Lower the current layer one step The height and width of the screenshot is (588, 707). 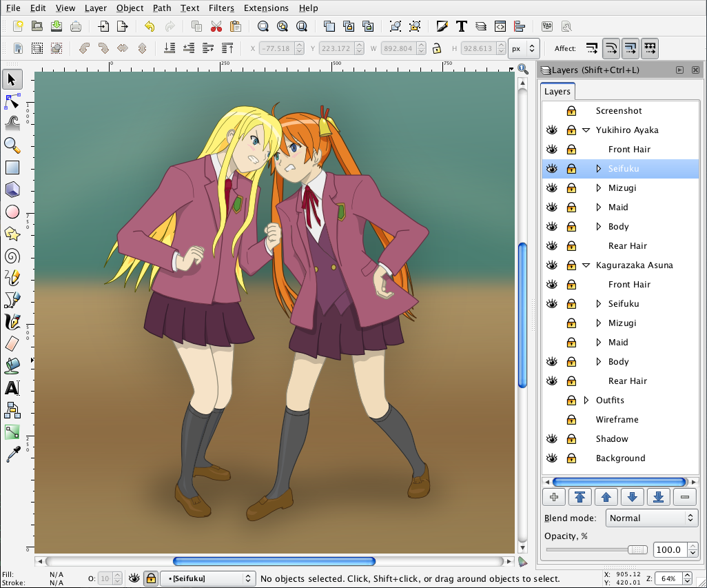coord(632,497)
